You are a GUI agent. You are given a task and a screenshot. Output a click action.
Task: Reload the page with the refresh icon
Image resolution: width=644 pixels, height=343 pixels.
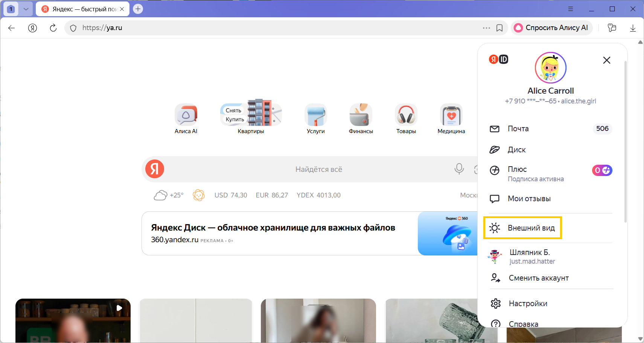pos(53,28)
